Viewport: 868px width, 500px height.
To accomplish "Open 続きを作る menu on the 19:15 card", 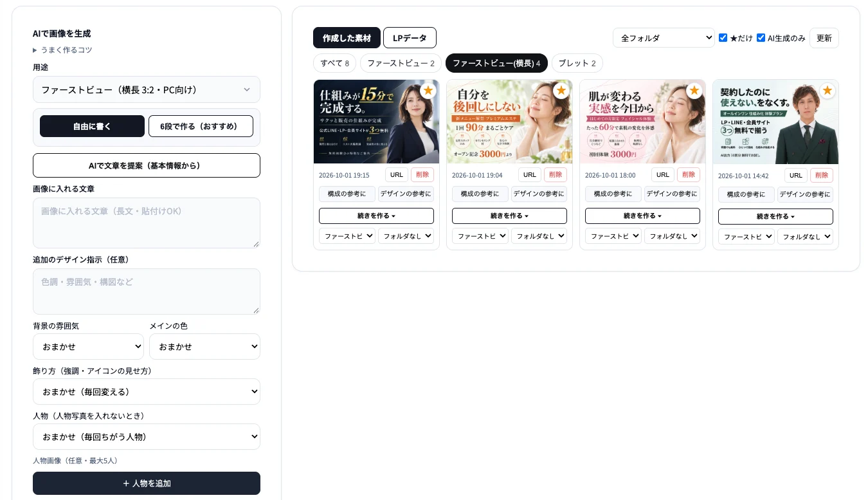I will [x=376, y=216].
